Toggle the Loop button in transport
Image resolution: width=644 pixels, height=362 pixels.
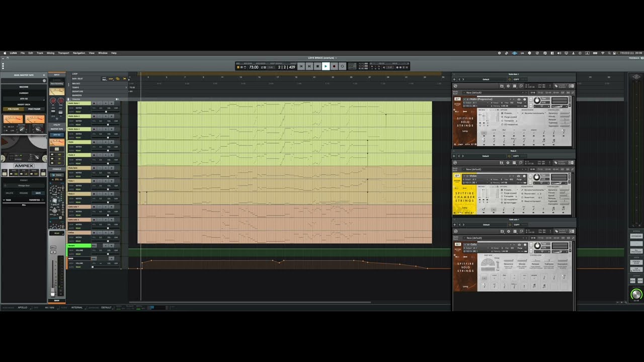pyautogui.click(x=342, y=66)
